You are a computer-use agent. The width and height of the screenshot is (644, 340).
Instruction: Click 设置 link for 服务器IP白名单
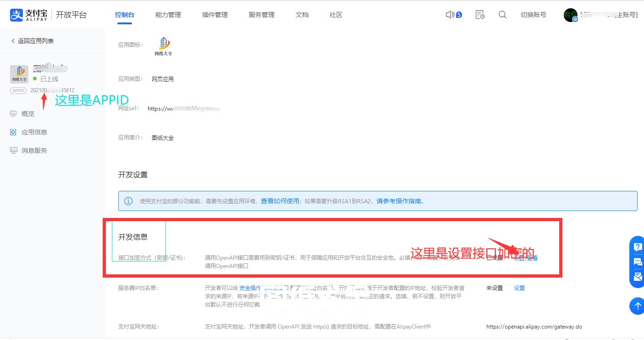tap(519, 288)
